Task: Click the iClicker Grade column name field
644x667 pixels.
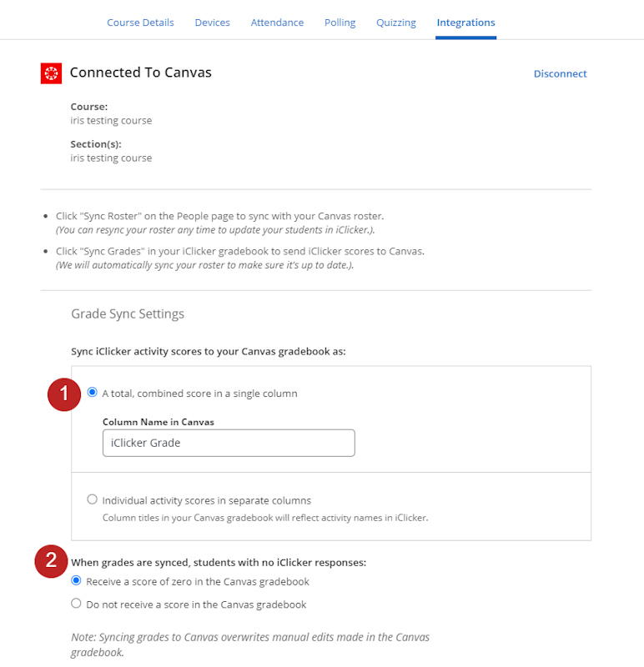Action: click(229, 443)
